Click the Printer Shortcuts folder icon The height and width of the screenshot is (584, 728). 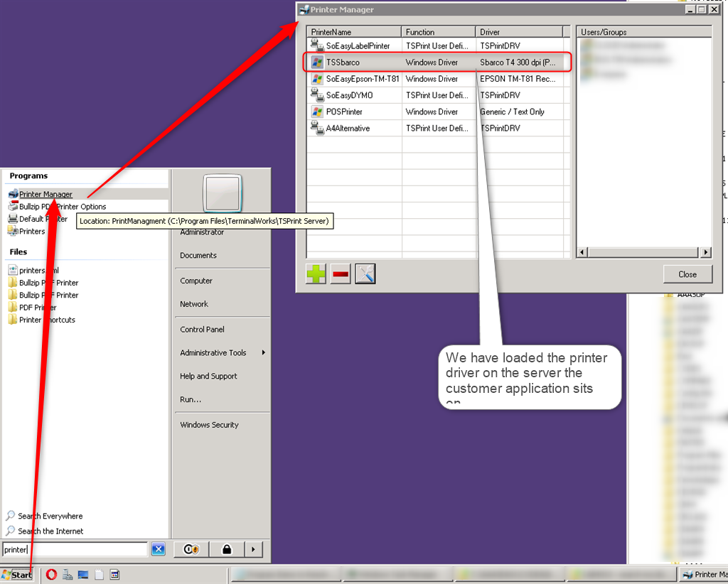[x=13, y=320]
